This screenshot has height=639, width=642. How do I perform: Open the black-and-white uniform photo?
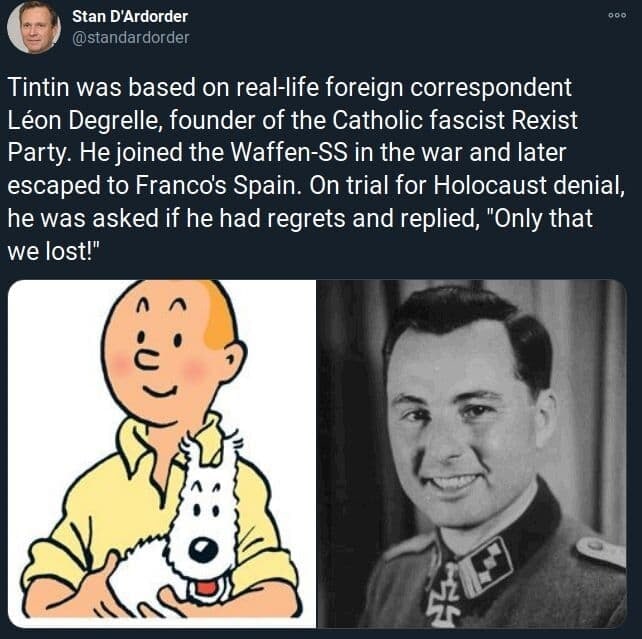472,454
